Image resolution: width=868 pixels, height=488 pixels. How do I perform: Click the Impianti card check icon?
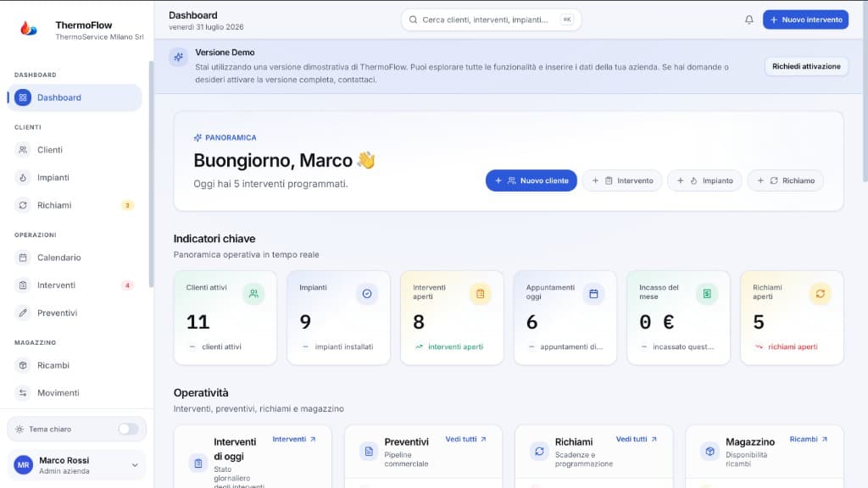click(x=367, y=294)
